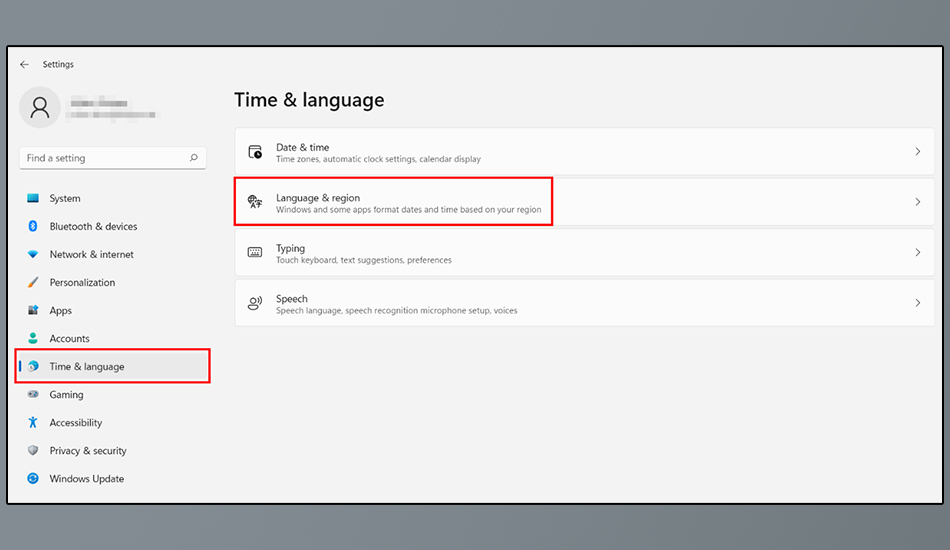Open the Typing title text

[x=290, y=248]
